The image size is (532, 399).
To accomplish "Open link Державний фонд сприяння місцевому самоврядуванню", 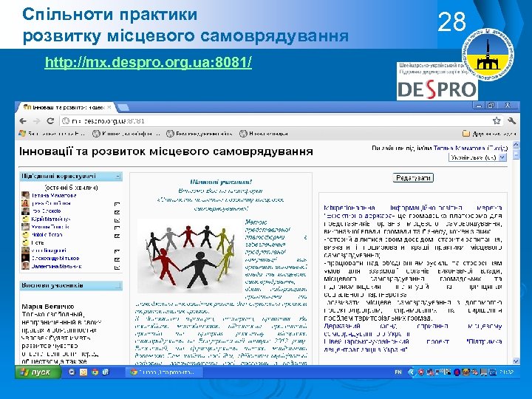I will click(x=412, y=330).
